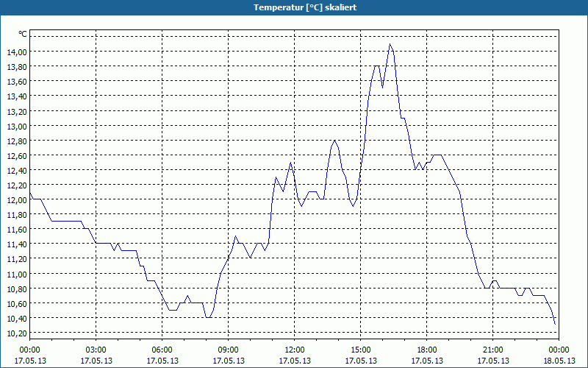Click the 10,20 y-axis label
The width and height of the screenshot is (588, 368).
[x=17, y=333]
